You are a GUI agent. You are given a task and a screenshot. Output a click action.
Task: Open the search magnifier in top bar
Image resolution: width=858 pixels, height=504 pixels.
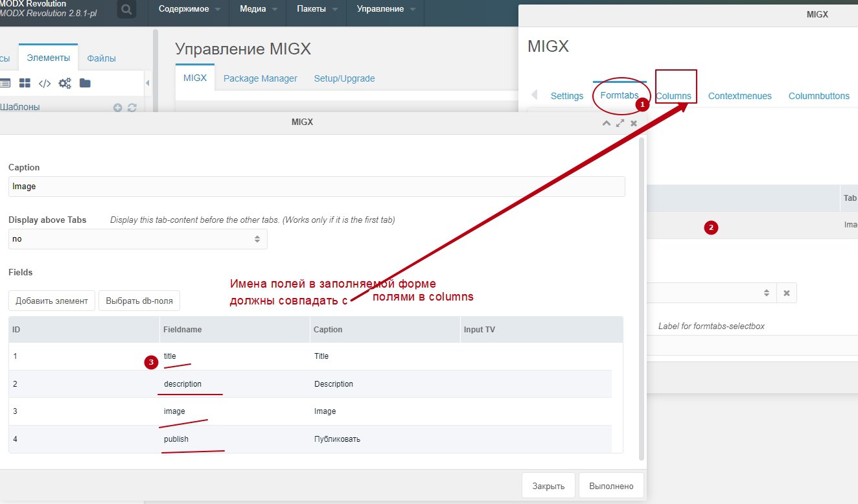pyautogui.click(x=127, y=10)
